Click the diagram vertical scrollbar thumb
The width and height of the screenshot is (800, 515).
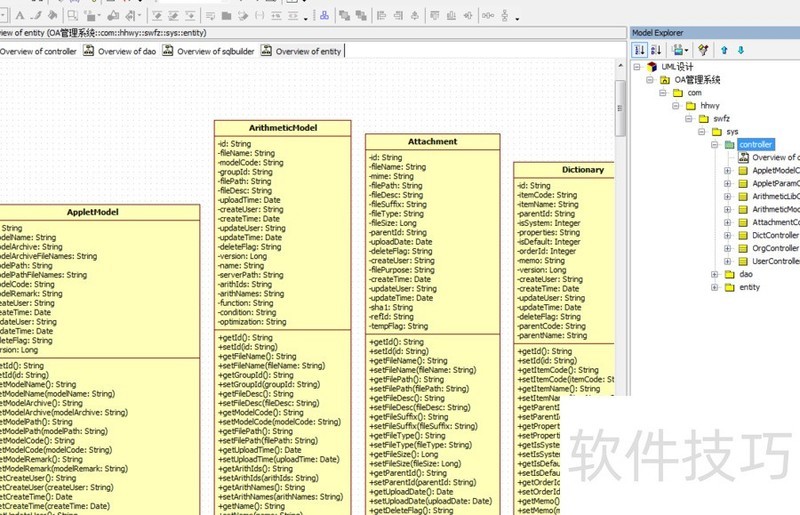pos(620,108)
